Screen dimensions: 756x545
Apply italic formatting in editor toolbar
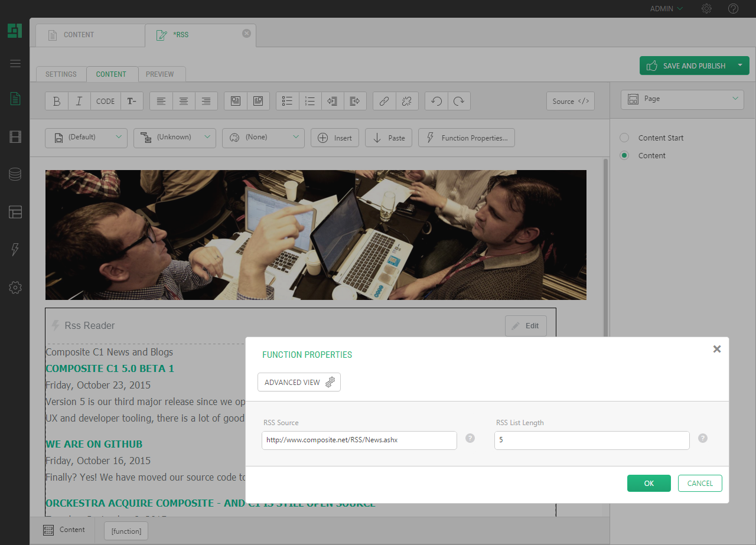(x=79, y=101)
